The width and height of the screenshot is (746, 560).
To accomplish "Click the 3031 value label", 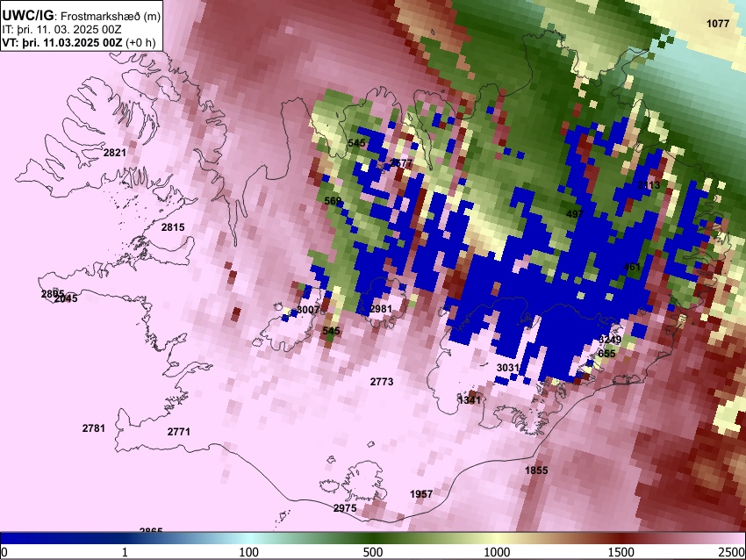I will 508,367.
